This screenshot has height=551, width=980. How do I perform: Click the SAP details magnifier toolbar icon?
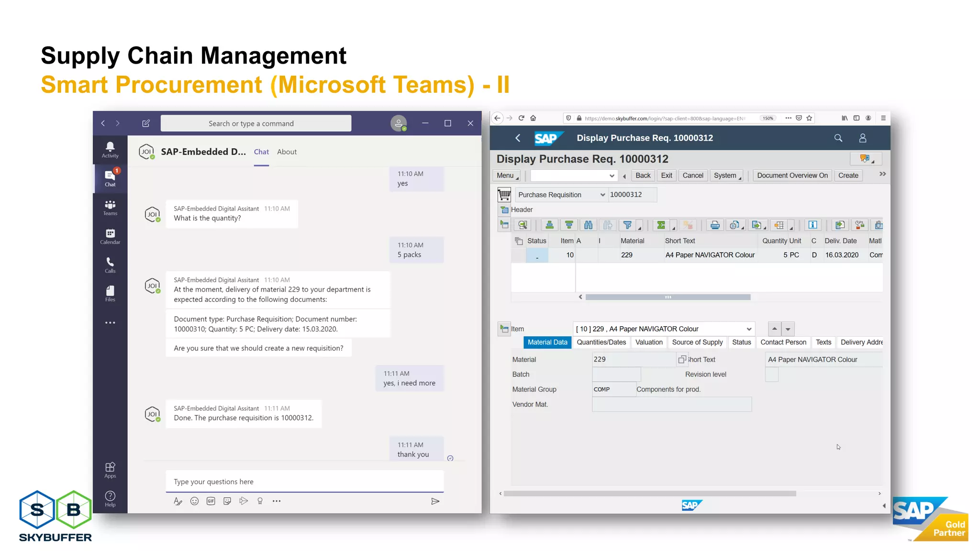523,225
